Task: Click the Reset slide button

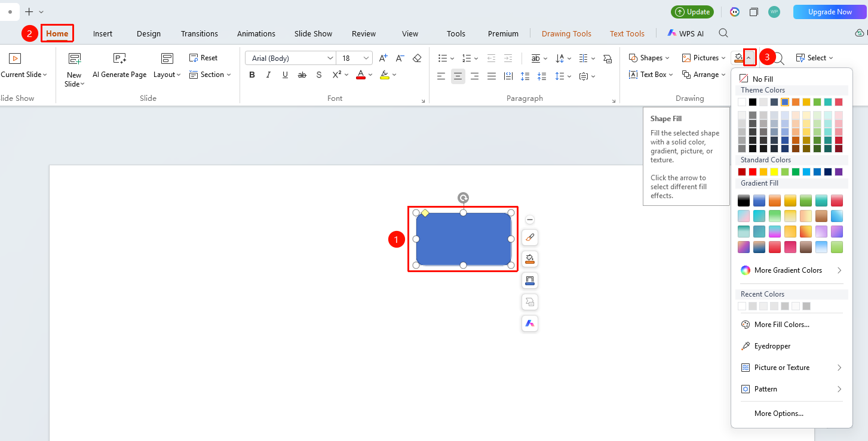Action: [204, 58]
